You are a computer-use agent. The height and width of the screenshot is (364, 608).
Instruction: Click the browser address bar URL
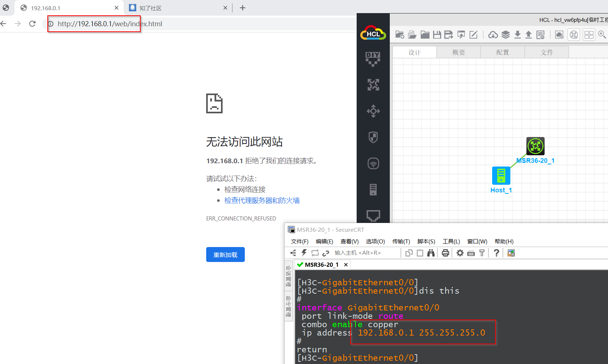point(110,24)
